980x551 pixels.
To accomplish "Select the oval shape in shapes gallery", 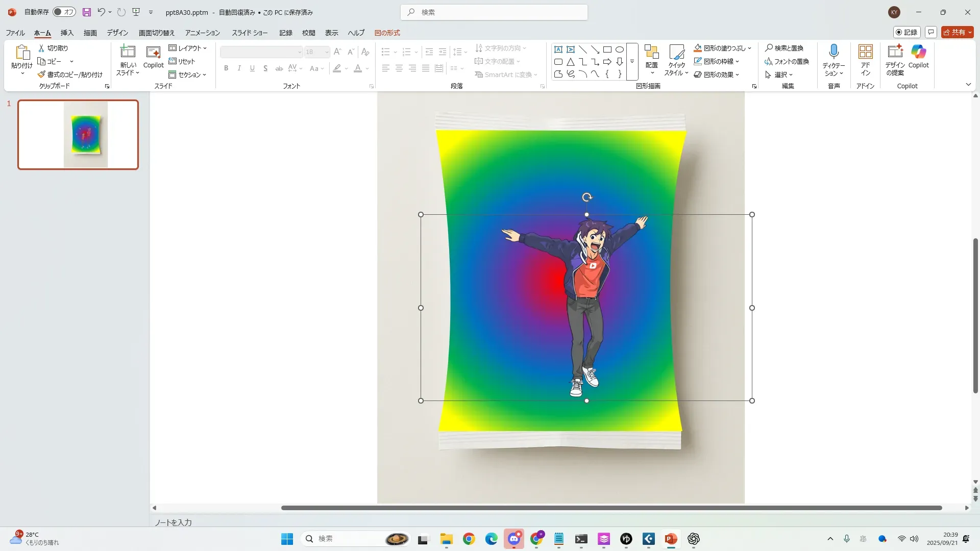I will tap(619, 49).
